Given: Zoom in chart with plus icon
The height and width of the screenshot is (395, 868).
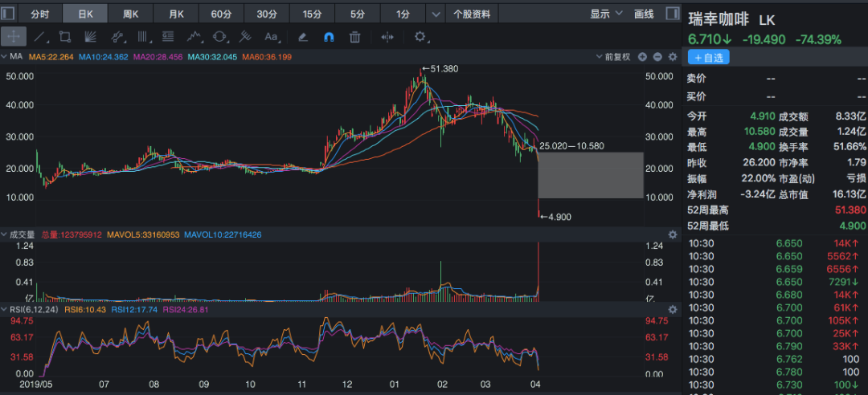Looking at the screenshot, I should pos(643,57).
